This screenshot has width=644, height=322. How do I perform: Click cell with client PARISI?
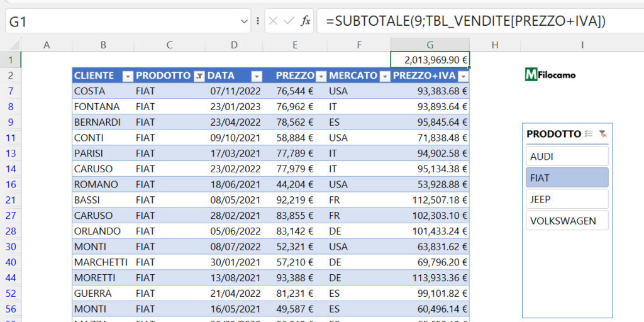click(x=103, y=153)
